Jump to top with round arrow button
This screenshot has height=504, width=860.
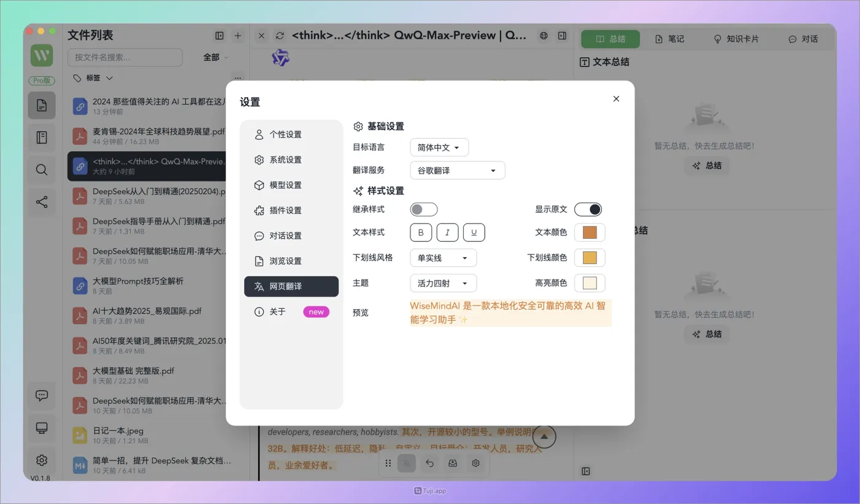coord(544,436)
